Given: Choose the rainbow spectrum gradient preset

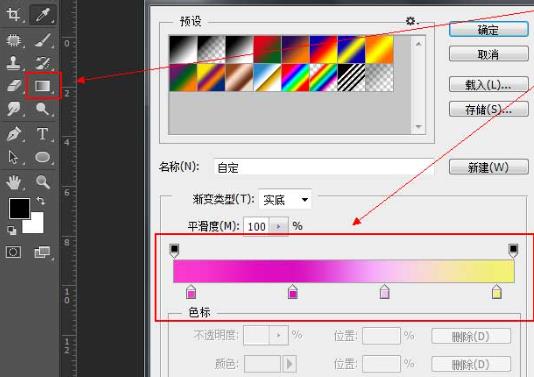Looking at the screenshot, I should tap(295, 78).
